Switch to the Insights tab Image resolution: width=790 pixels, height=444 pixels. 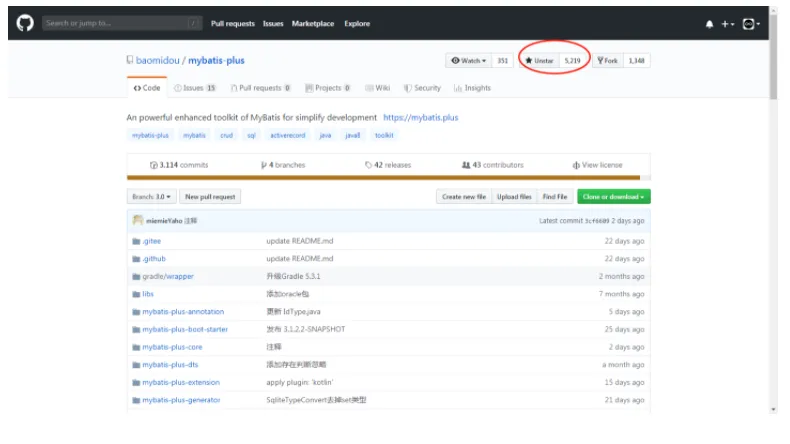point(472,88)
